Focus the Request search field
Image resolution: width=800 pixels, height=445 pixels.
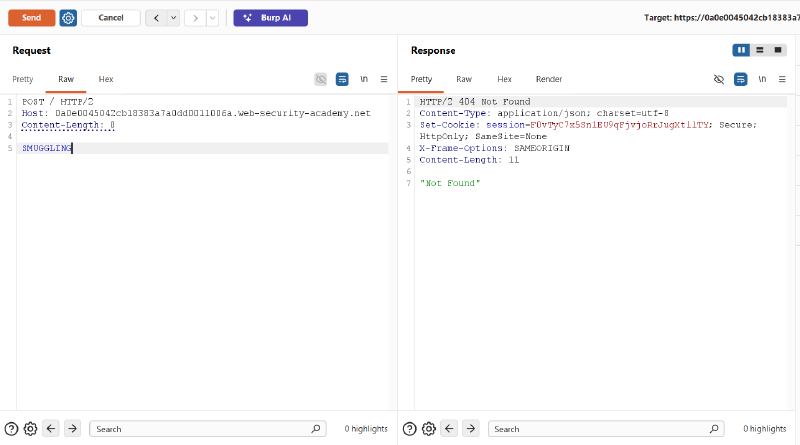click(x=208, y=429)
